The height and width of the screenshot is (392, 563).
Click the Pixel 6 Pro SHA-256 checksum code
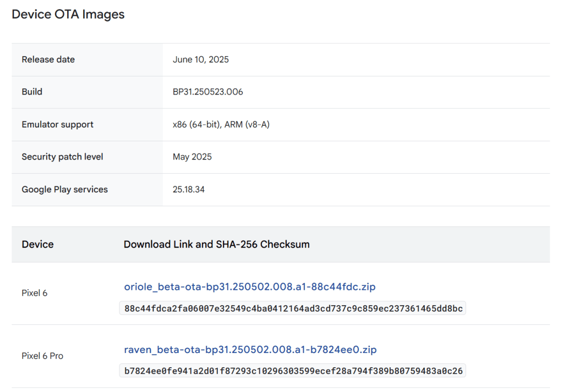[292, 372]
